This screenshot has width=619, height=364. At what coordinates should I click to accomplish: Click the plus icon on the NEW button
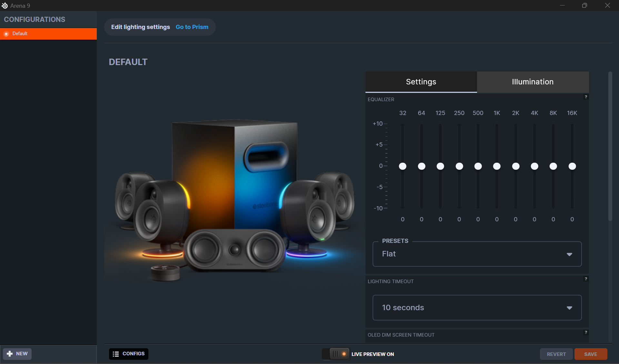pos(10,354)
